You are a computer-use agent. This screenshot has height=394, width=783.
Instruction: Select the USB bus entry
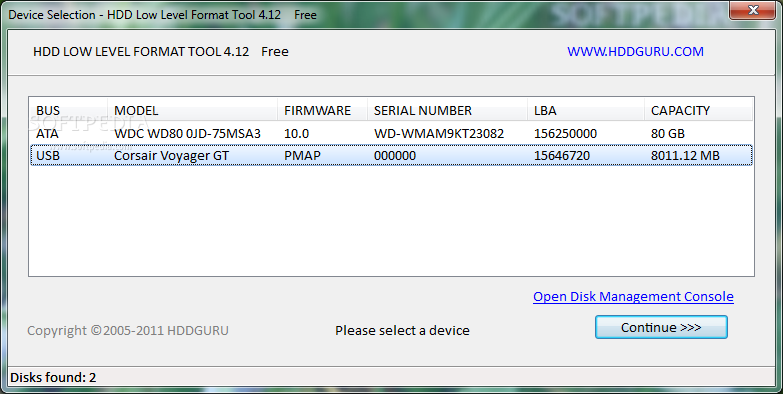point(48,156)
